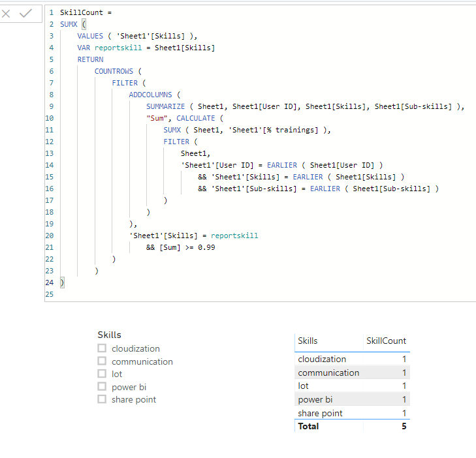476x458 pixels.
Task: Select the power bi row in the table
Action: tap(352, 399)
